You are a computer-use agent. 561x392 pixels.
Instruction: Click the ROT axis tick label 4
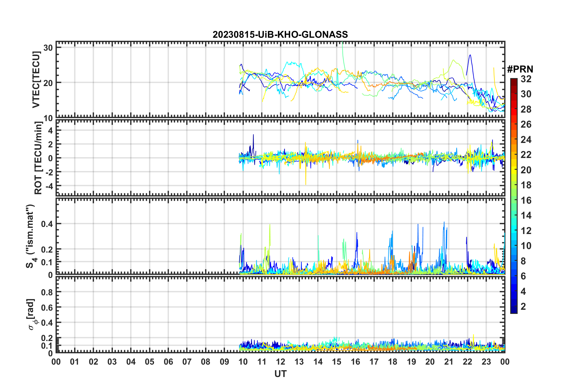point(50,130)
